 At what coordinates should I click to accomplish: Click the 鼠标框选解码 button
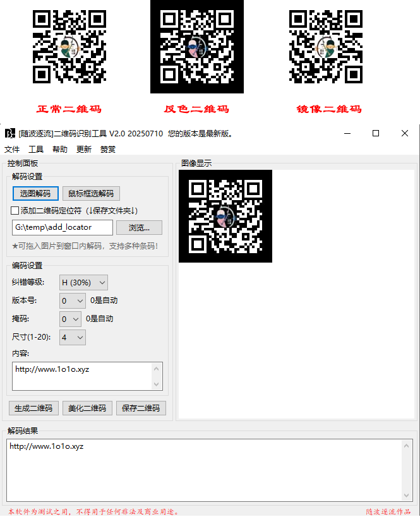[x=91, y=194]
